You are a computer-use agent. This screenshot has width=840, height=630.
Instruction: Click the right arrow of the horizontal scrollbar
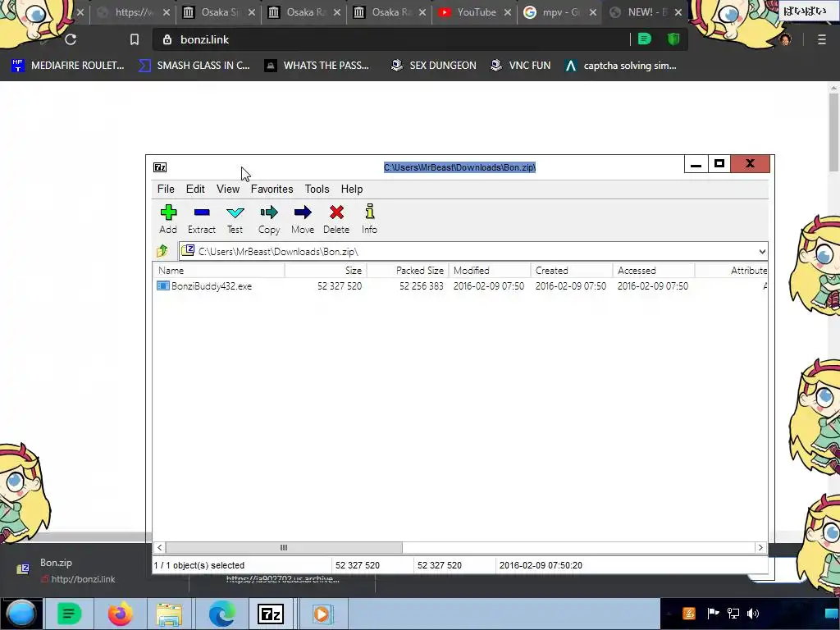point(760,547)
